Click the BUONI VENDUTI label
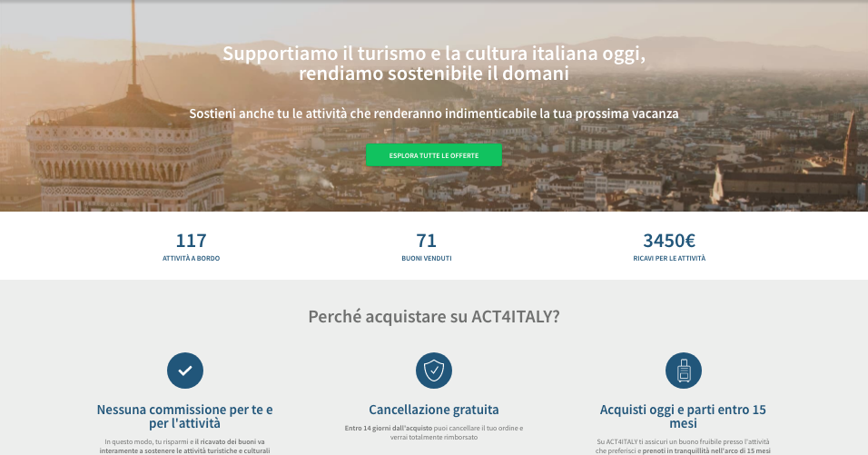 pos(426,258)
